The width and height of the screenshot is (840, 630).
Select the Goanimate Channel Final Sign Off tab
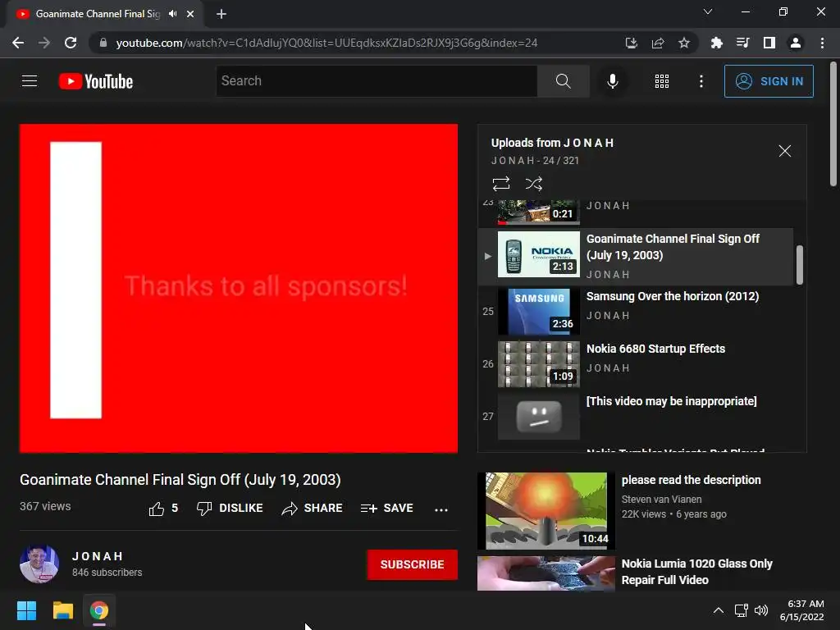pos(98,14)
